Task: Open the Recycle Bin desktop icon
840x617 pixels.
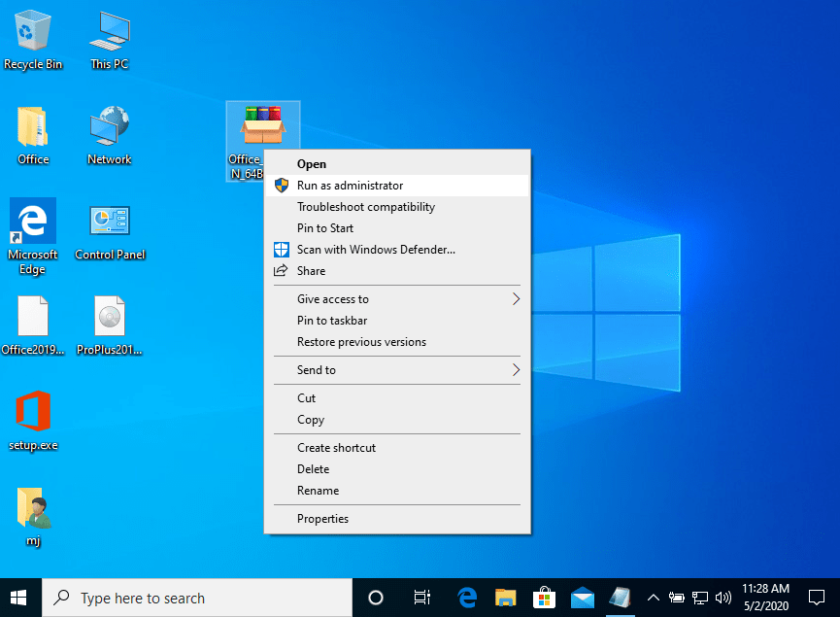Action: (x=33, y=39)
